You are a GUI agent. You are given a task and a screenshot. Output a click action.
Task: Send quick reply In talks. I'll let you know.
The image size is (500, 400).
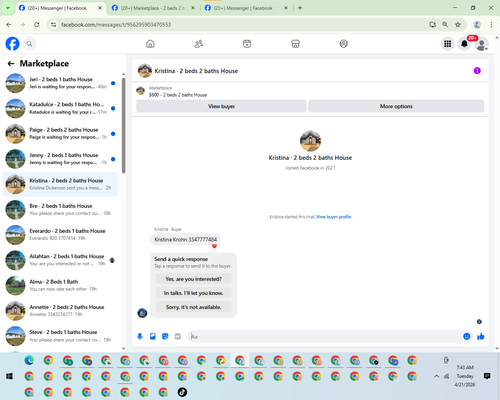tap(193, 293)
